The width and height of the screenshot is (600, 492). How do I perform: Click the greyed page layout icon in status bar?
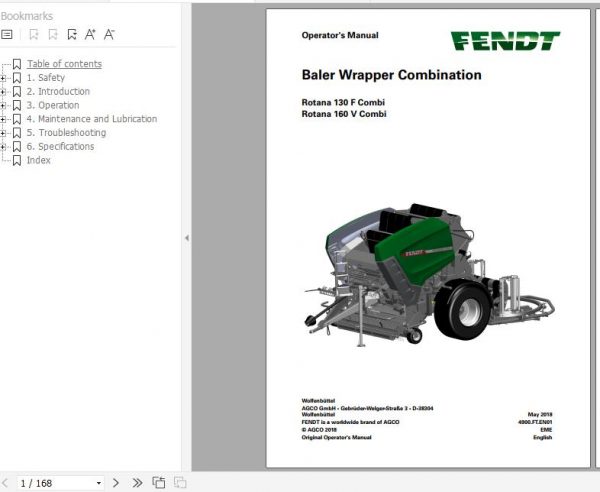tap(180, 482)
